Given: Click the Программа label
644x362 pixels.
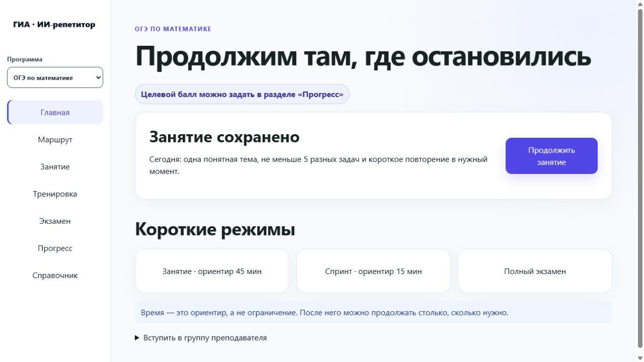Looking at the screenshot, I should click(25, 59).
